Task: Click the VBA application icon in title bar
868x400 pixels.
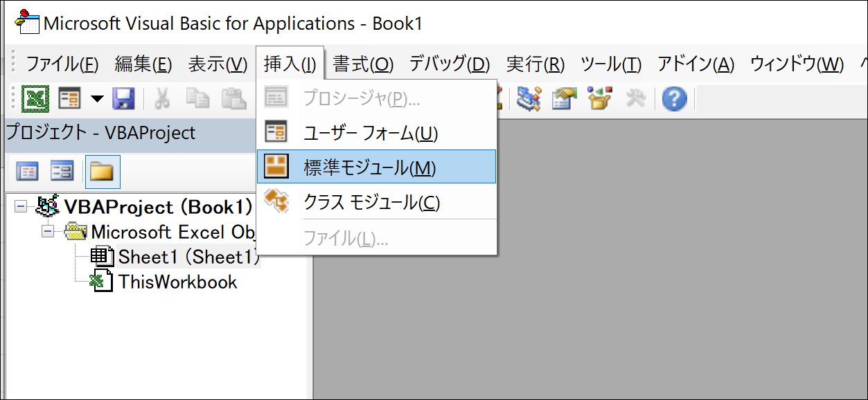Action: tap(27, 21)
